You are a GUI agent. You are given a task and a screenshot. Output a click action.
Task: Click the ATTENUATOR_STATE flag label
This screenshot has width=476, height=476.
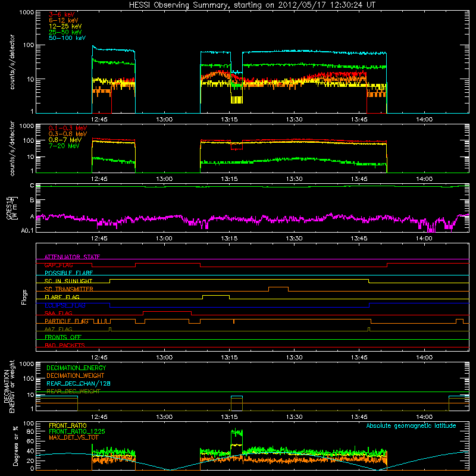(x=72, y=257)
